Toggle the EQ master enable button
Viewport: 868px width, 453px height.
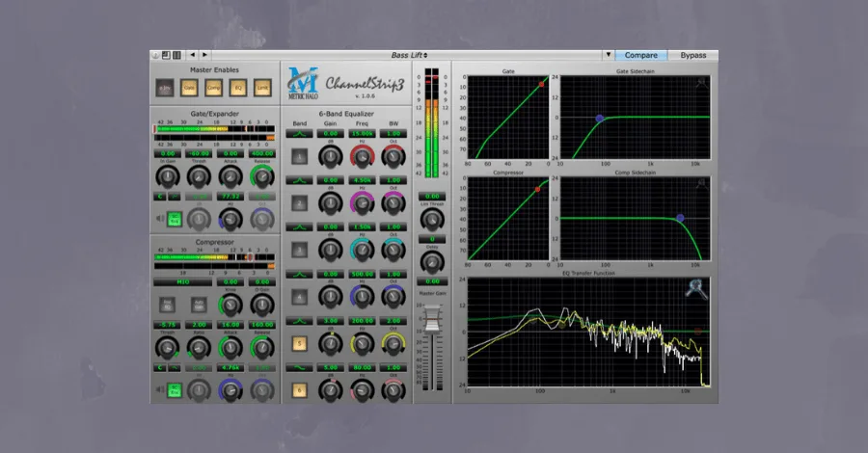tap(238, 88)
